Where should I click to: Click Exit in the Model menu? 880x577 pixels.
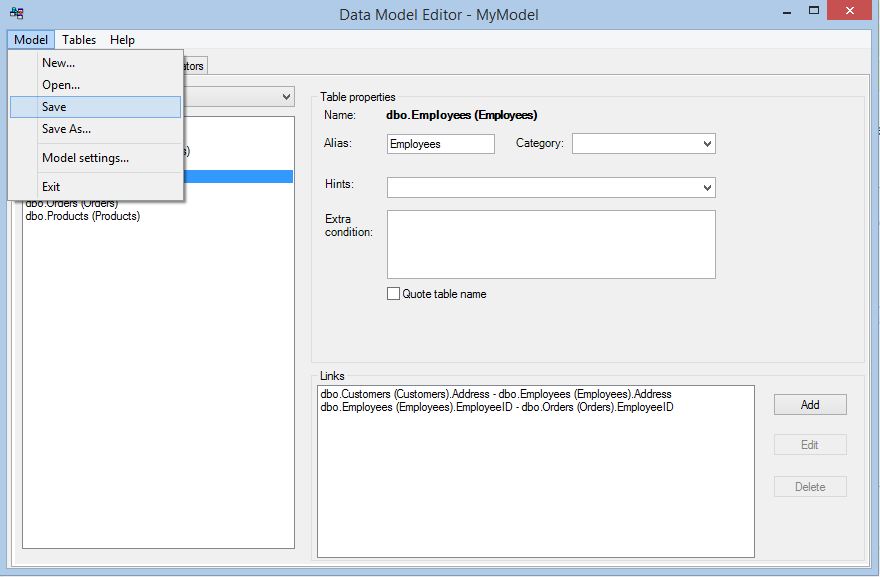click(x=51, y=185)
